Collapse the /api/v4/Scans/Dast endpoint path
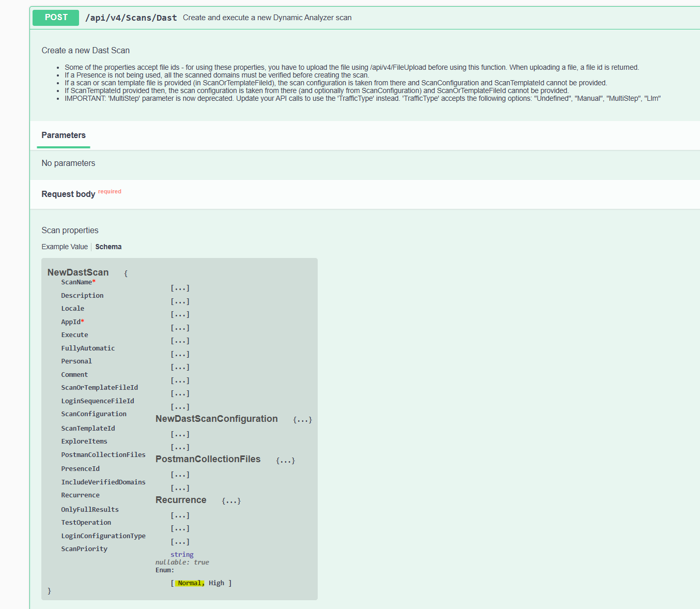Viewport: 700px width, 609px height. click(131, 18)
